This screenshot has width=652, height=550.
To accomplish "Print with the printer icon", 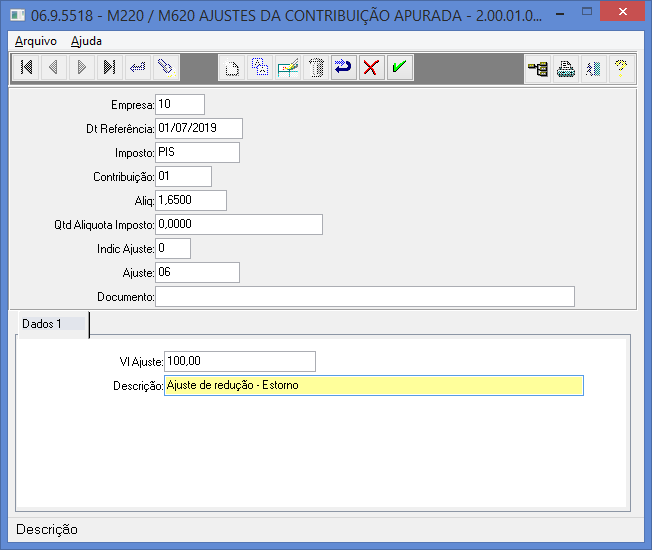I will point(566,68).
